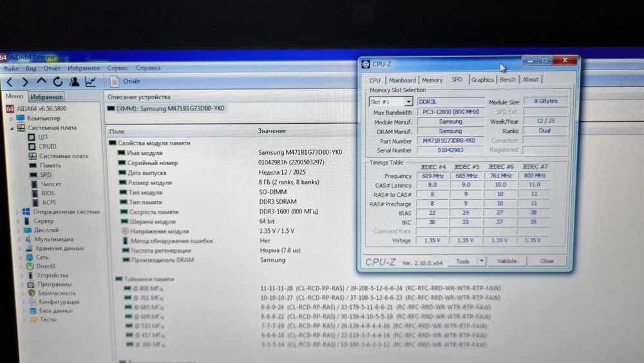Image resolution: width=644 pixels, height=363 pixels.
Task: Open the Сервис menu in AIDA64
Action: pyautogui.click(x=118, y=68)
